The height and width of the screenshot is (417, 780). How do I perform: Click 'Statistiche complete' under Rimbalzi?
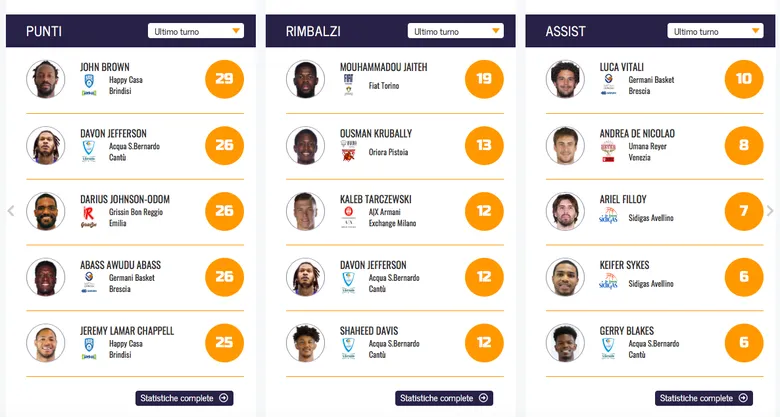[444, 398]
